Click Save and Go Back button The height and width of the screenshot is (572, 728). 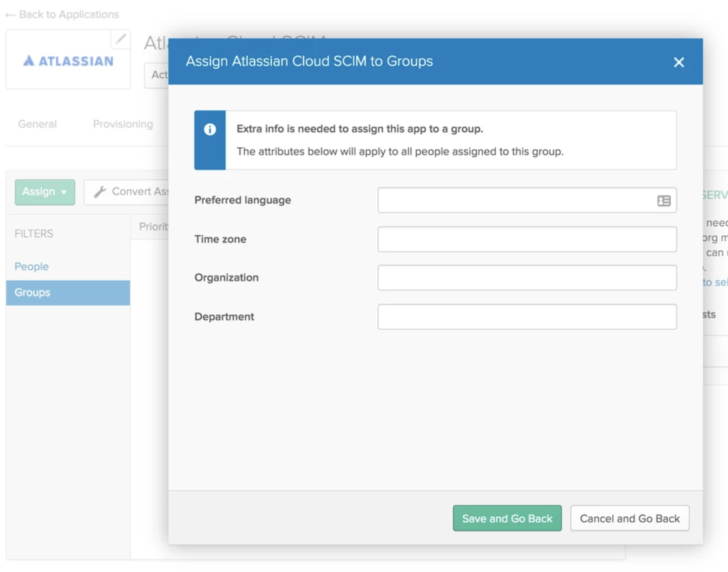click(507, 518)
